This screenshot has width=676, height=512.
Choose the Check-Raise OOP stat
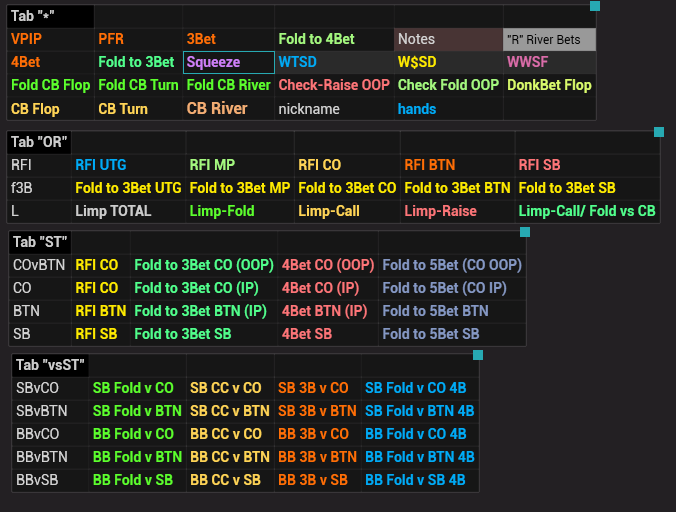tap(334, 85)
